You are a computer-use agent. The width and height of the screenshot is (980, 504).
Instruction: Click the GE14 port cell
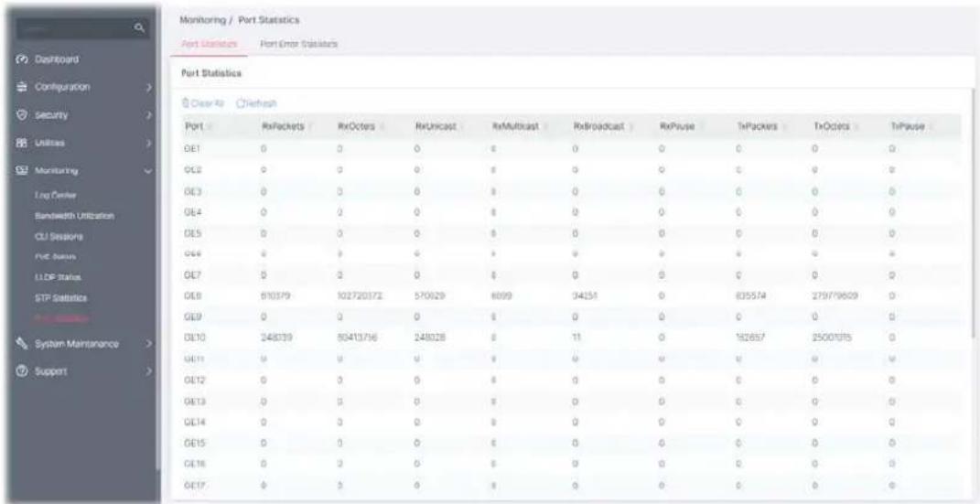(194, 421)
